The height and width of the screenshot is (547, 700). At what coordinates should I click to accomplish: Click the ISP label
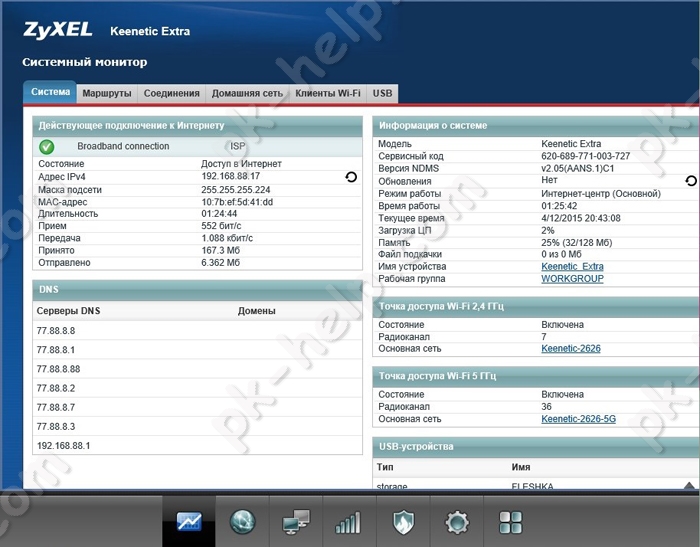tap(238, 146)
